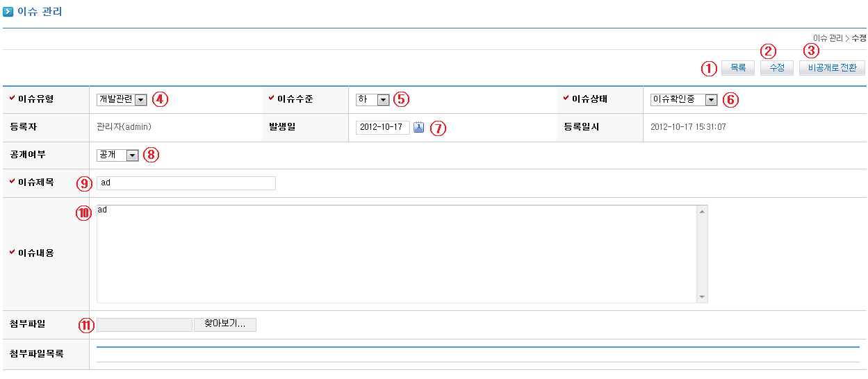Click the 첨부파일 file path box

click(145, 325)
